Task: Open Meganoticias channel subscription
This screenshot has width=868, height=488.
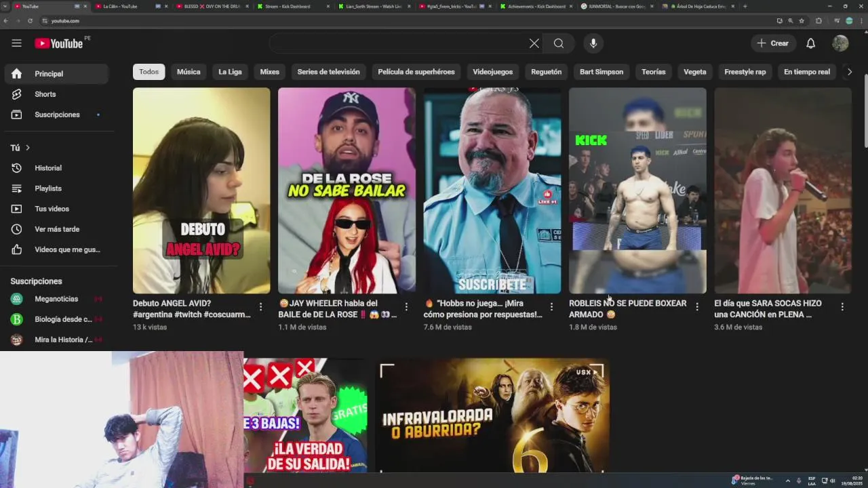Action: click(56, 299)
